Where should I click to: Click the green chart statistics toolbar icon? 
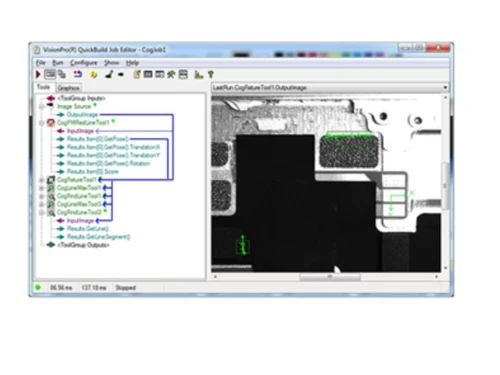tap(199, 75)
